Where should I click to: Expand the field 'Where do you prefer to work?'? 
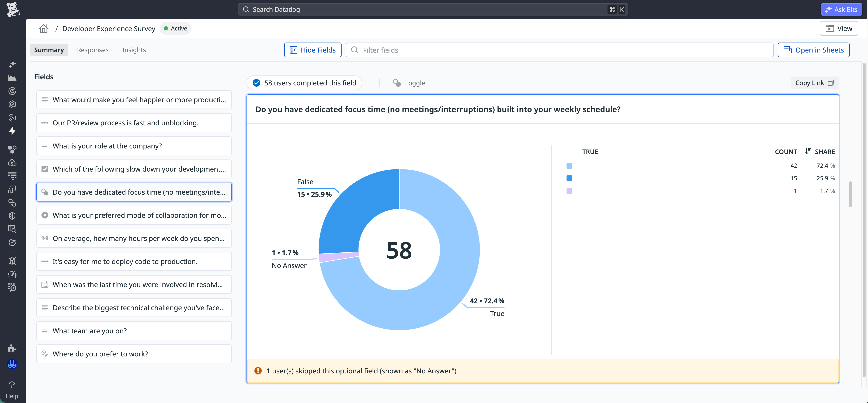(134, 353)
